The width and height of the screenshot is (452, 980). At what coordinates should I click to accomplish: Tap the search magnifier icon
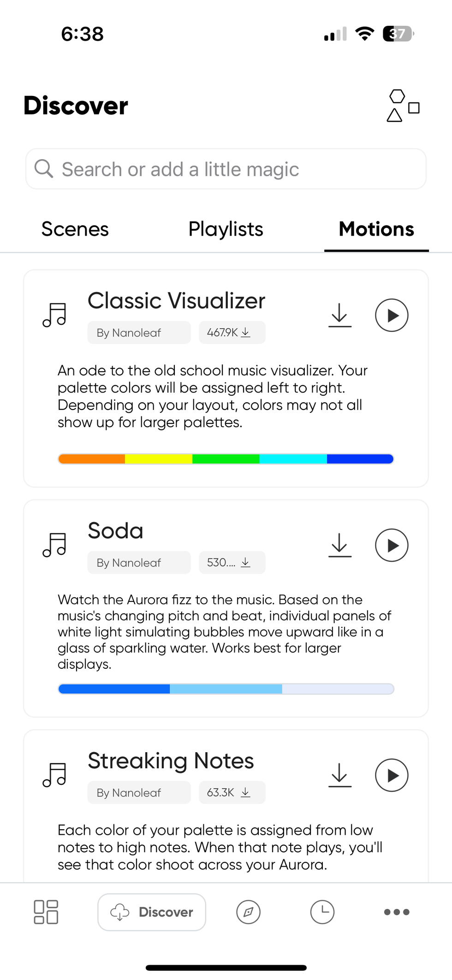(x=43, y=169)
